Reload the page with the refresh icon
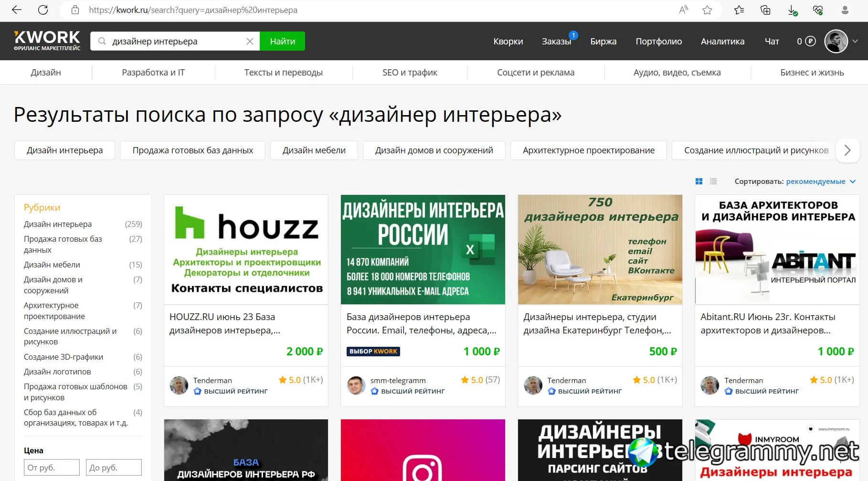Screen dimensions: 868x481 [x=43, y=10]
